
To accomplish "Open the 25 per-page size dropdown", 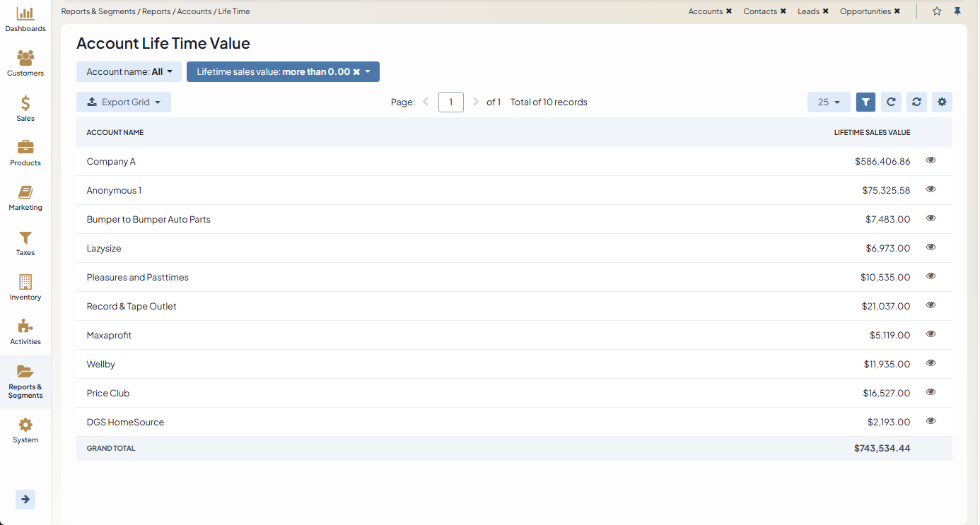I will (x=829, y=102).
